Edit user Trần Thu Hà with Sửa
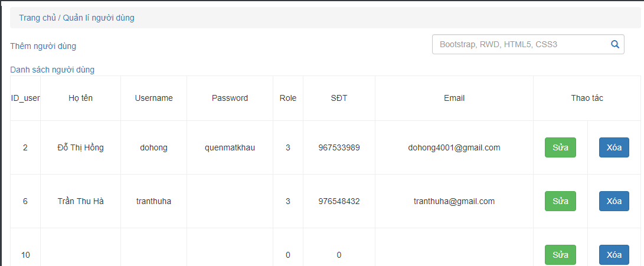Image resolution: width=644 pixels, height=266 pixels. pos(560,201)
